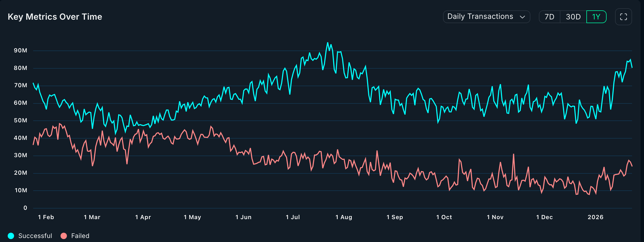The image size is (644, 242).
Task: Click the 1 Apr x-axis label
Action: (143, 217)
